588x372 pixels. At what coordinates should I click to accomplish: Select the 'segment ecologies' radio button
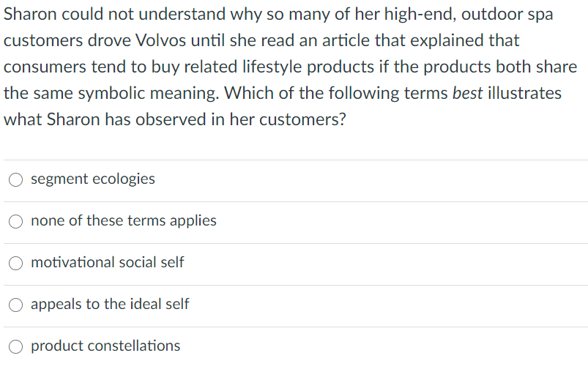pos(16,179)
